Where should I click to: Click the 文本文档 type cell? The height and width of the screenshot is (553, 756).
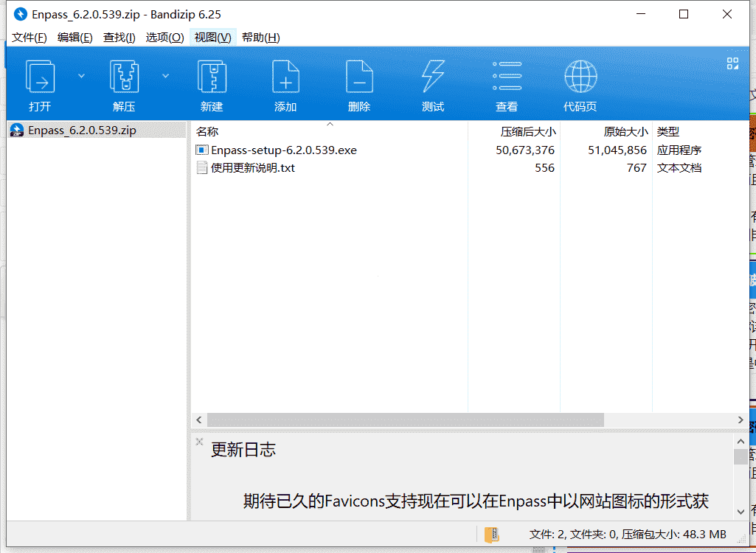coord(679,168)
